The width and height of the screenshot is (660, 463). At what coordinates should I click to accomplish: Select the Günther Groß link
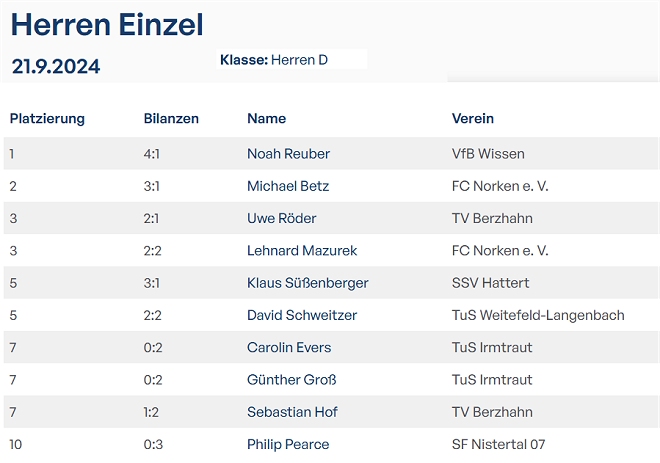pos(292,380)
